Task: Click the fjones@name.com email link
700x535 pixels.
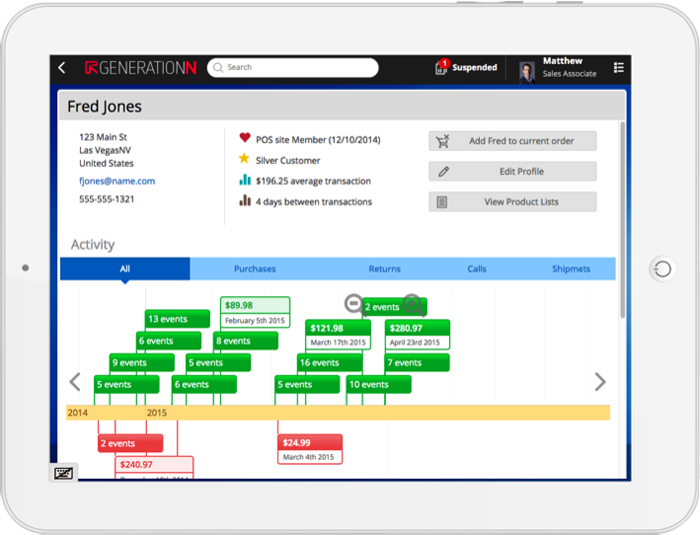Action: tap(117, 181)
